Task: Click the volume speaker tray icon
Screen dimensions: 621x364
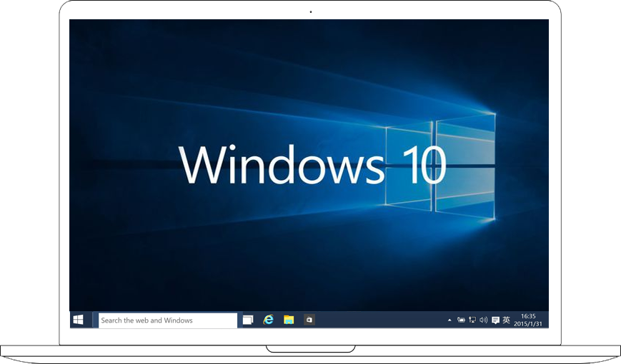Action: (484, 320)
